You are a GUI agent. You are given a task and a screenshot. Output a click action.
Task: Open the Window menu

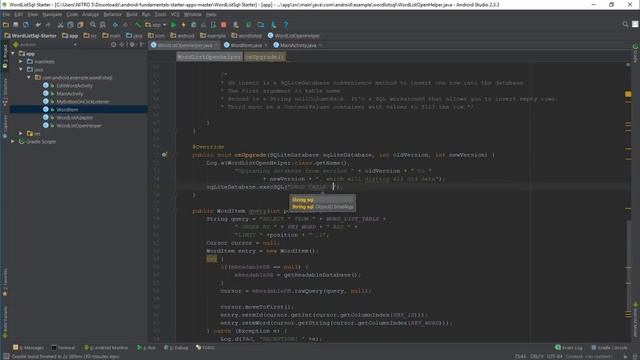(x=192, y=14)
